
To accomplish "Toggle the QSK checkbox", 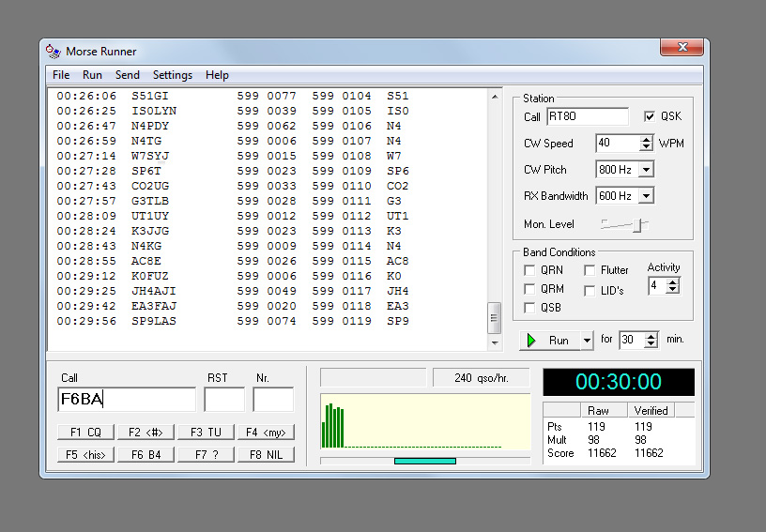I will pyautogui.click(x=650, y=116).
